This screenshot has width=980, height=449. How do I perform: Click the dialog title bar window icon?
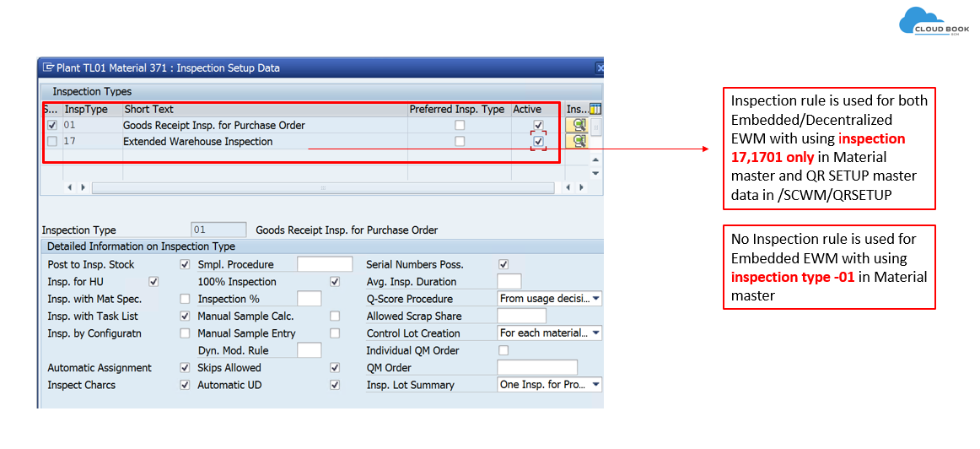pos(48,68)
